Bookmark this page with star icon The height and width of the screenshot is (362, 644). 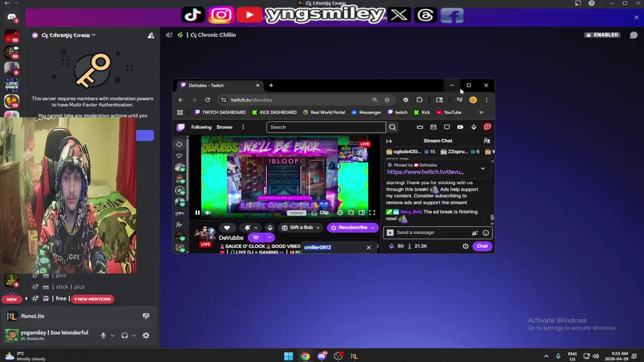coord(387,100)
